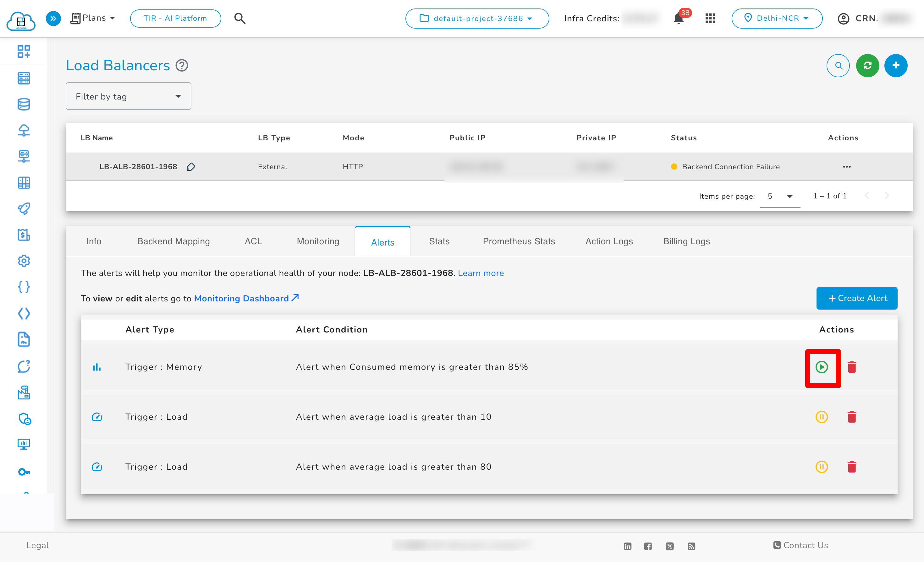Expand the default-project-37686 selector

[477, 18]
